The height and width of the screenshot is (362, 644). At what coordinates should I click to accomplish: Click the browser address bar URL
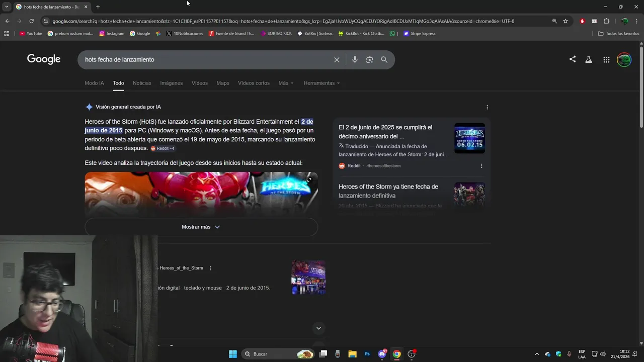283,21
